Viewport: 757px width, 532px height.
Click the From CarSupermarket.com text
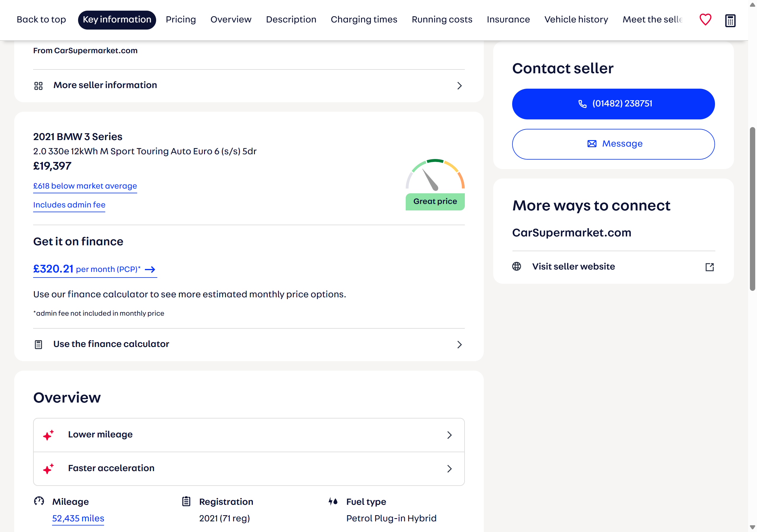[85, 51]
